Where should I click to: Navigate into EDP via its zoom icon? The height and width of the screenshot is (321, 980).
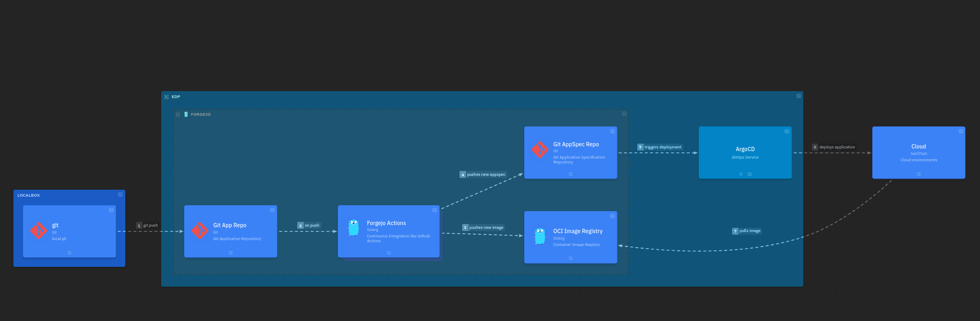tap(167, 97)
